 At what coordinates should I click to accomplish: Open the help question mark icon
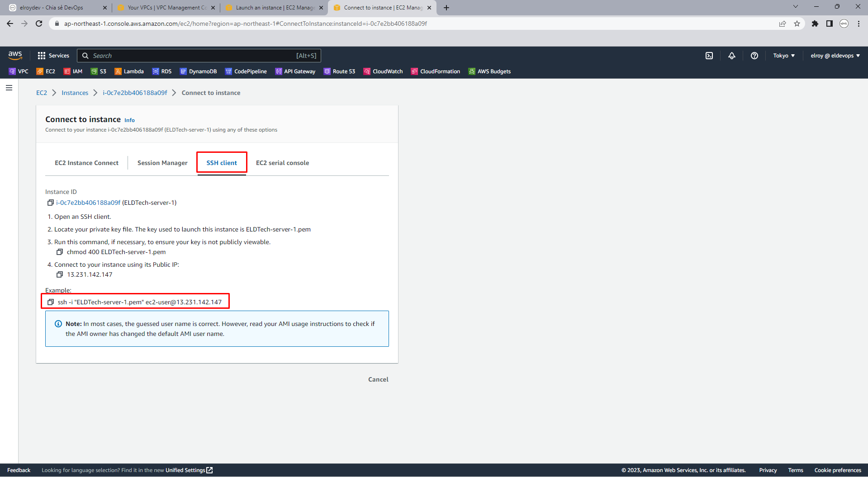click(754, 56)
